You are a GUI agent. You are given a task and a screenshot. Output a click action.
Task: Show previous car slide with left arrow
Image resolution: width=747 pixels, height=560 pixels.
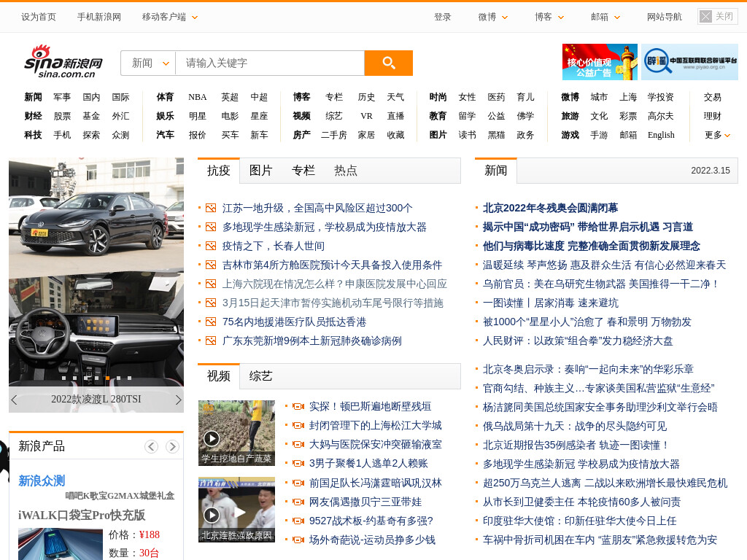[x=15, y=400]
